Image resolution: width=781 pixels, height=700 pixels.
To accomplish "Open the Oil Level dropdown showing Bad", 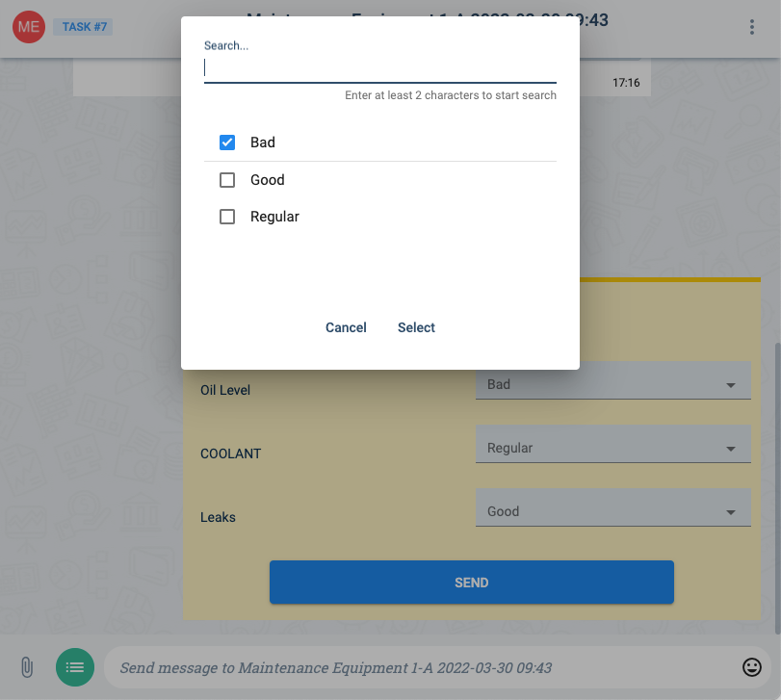I will pyautogui.click(x=613, y=381).
